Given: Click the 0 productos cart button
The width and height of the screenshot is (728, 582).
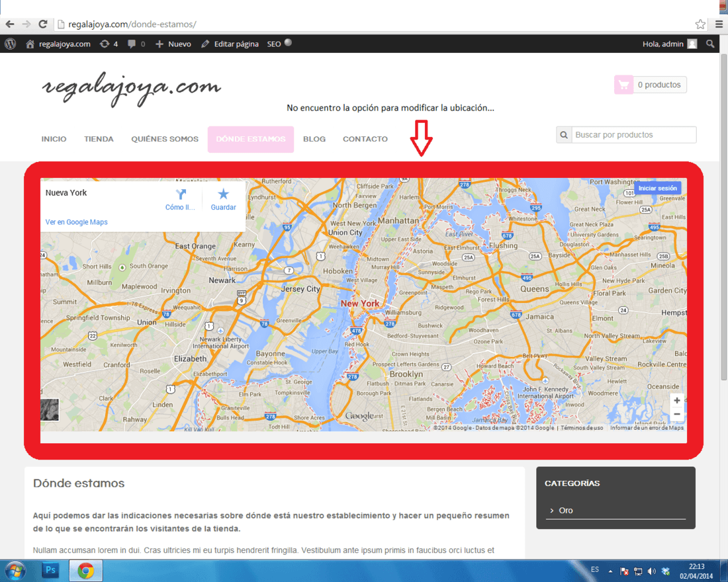Looking at the screenshot, I should point(651,85).
